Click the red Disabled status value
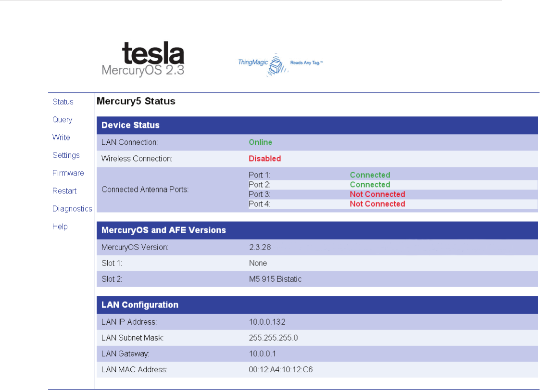Viewport: 540px width, 392px height. point(265,159)
